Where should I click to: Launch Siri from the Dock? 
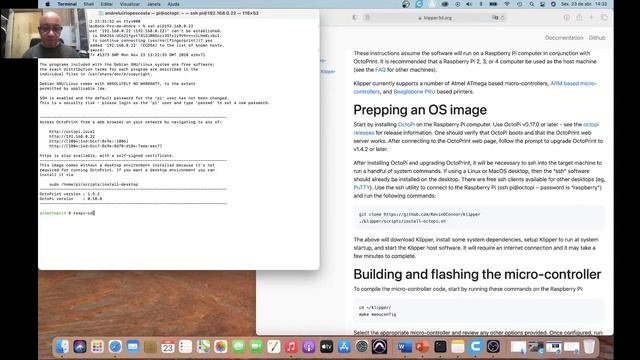tap(80, 347)
